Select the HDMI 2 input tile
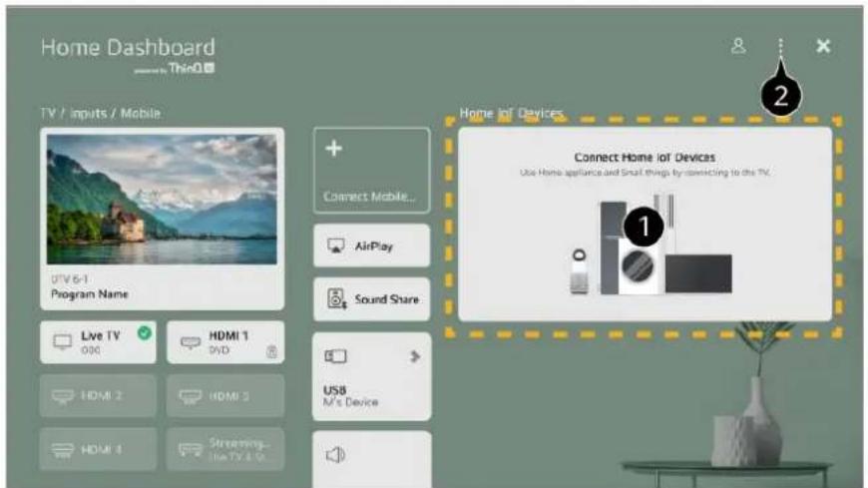Image resolution: width=868 pixels, height=488 pixels. (98, 396)
